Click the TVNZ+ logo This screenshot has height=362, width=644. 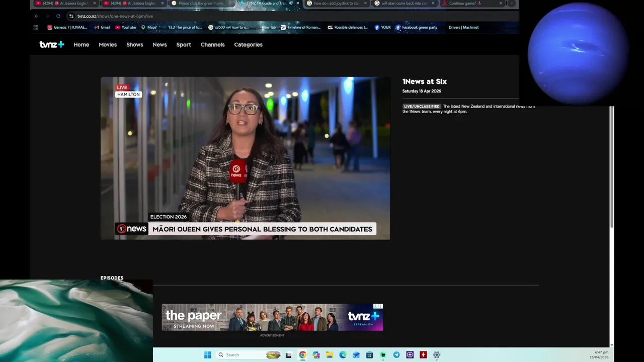click(x=52, y=45)
